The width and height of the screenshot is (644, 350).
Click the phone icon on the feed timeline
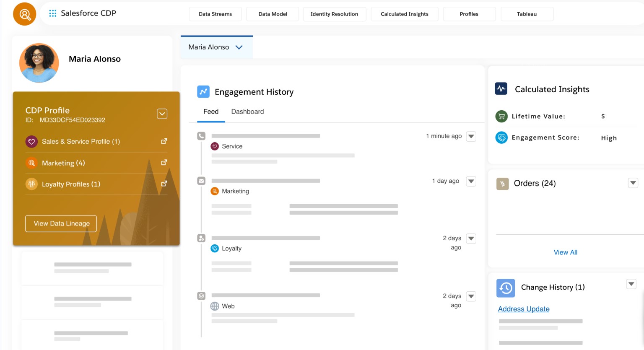[x=201, y=136]
